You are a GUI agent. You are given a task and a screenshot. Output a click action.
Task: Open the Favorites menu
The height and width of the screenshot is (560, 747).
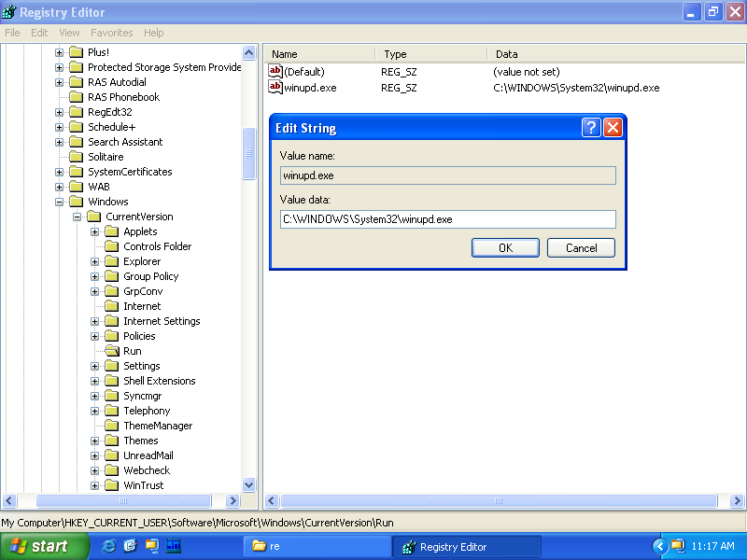pyautogui.click(x=111, y=33)
